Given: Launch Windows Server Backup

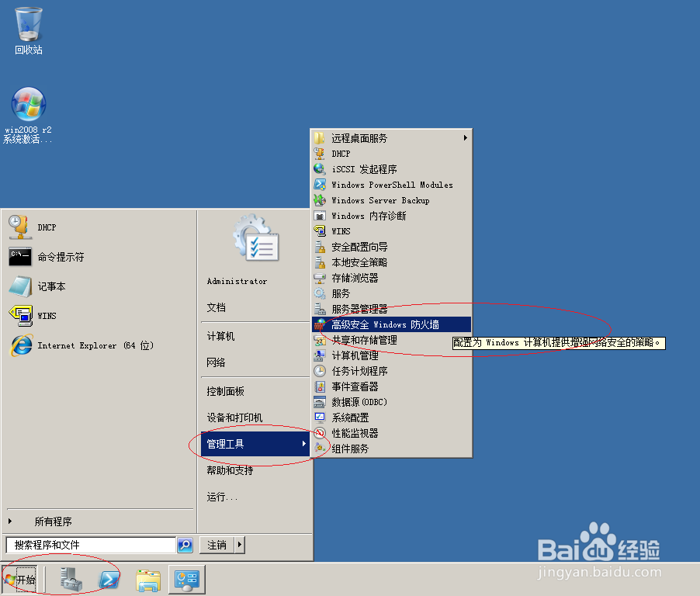Looking at the screenshot, I should 391,200.
